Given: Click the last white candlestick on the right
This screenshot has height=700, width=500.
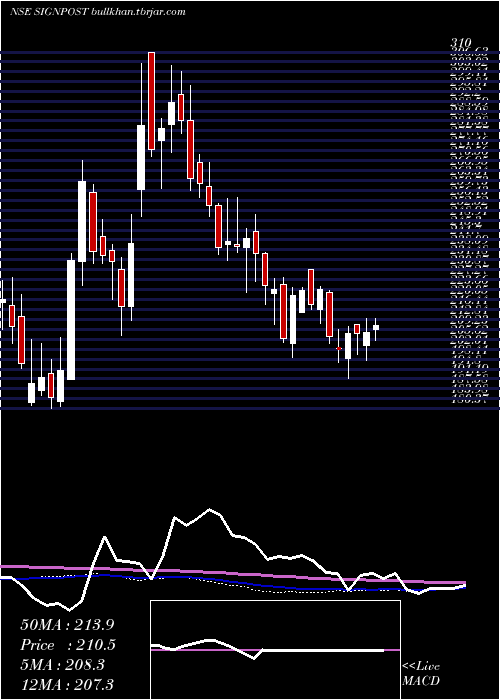Looking at the screenshot, I should pos(376,327).
